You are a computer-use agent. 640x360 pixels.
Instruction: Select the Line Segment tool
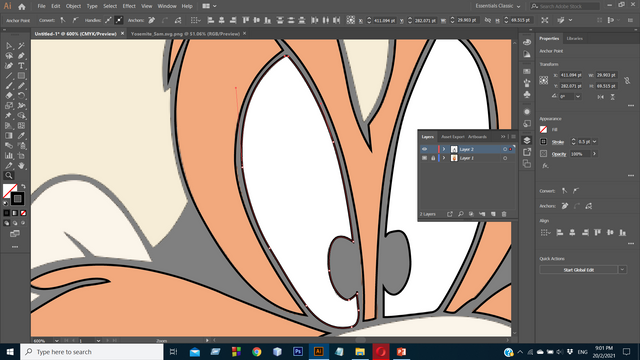pos(9,76)
